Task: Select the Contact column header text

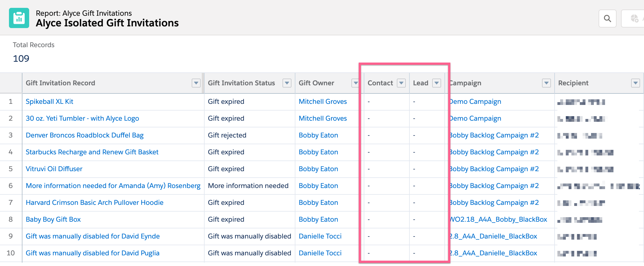Action: coord(380,83)
